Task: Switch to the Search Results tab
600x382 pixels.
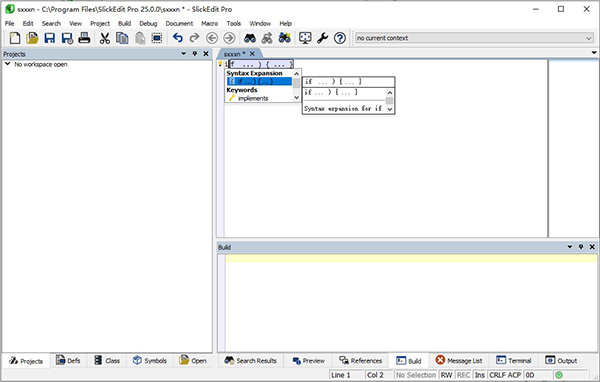Action: point(250,361)
